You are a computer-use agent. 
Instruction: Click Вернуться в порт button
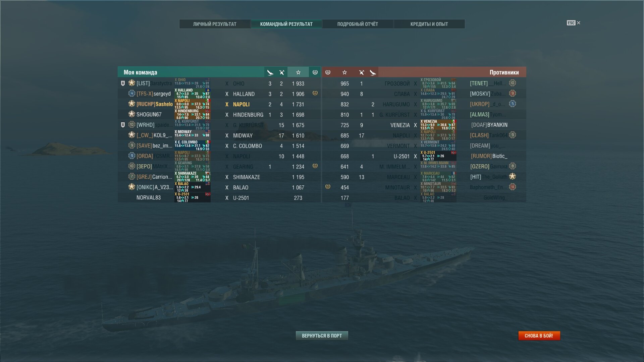tap(322, 336)
